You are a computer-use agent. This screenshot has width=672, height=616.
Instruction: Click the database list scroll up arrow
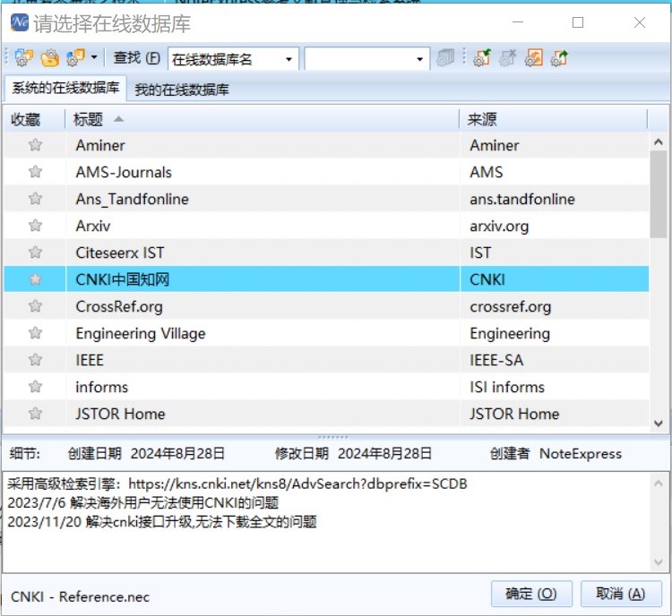(x=659, y=141)
